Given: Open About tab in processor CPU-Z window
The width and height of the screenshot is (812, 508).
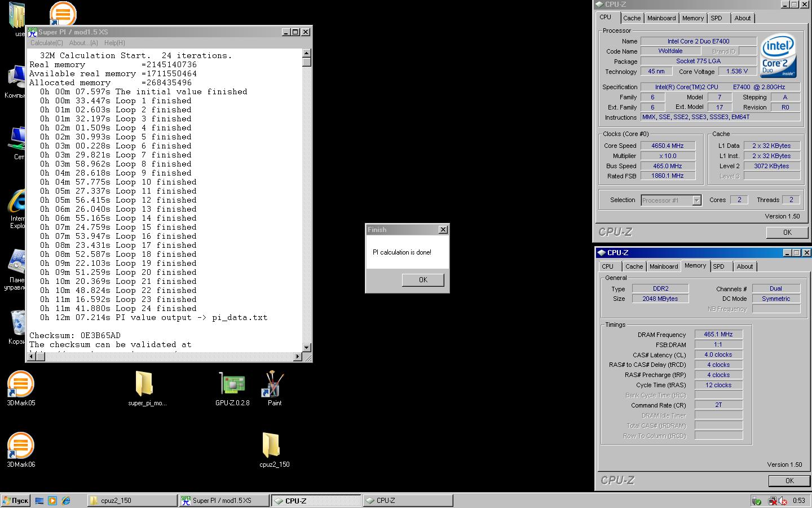Looking at the screenshot, I should coord(743,18).
